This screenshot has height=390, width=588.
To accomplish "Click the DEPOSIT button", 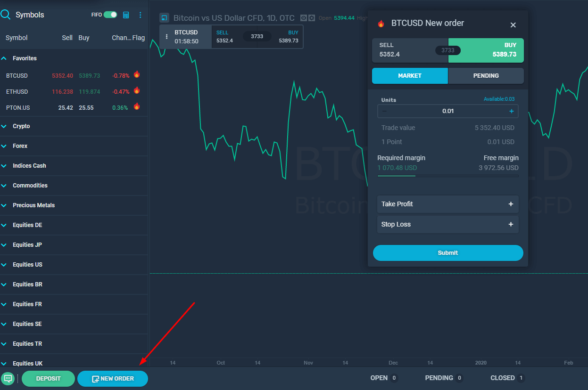I will click(x=48, y=379).
